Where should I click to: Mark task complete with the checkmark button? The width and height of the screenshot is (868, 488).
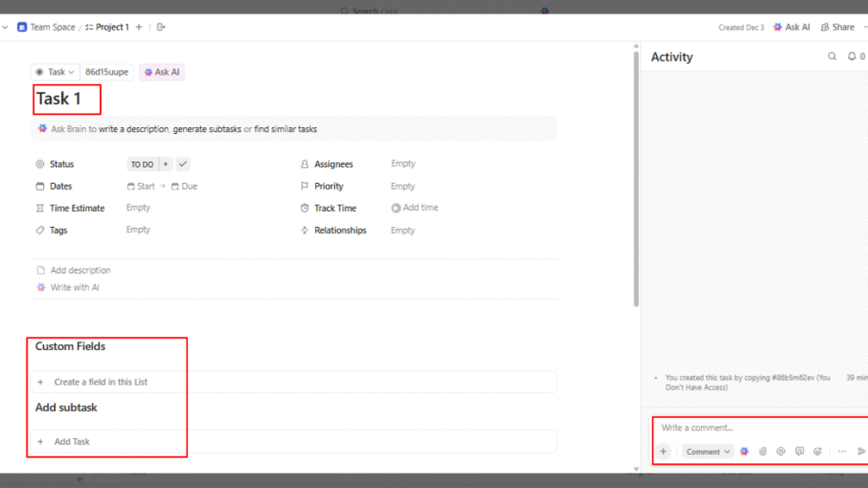(x=182, y=164)
